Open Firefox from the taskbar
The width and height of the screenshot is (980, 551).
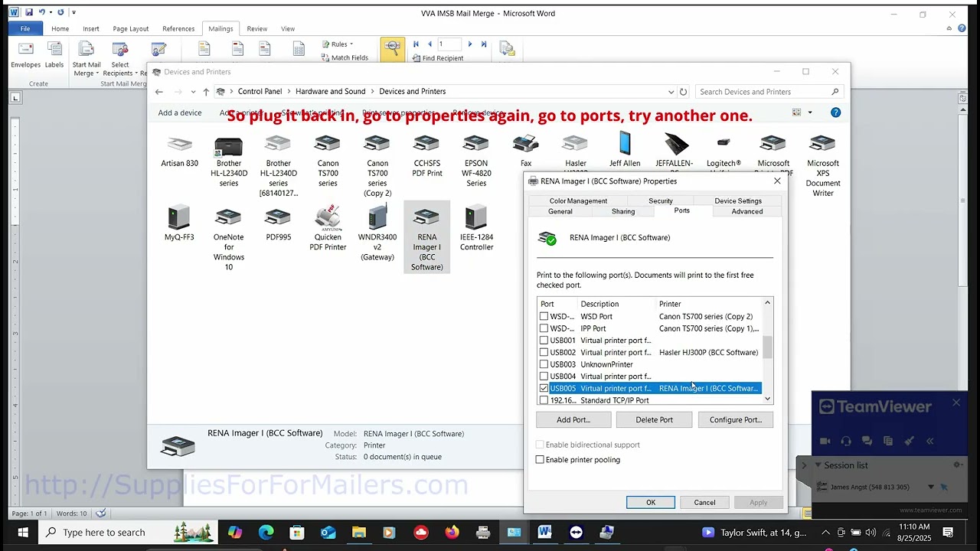(x=452, y=533)
